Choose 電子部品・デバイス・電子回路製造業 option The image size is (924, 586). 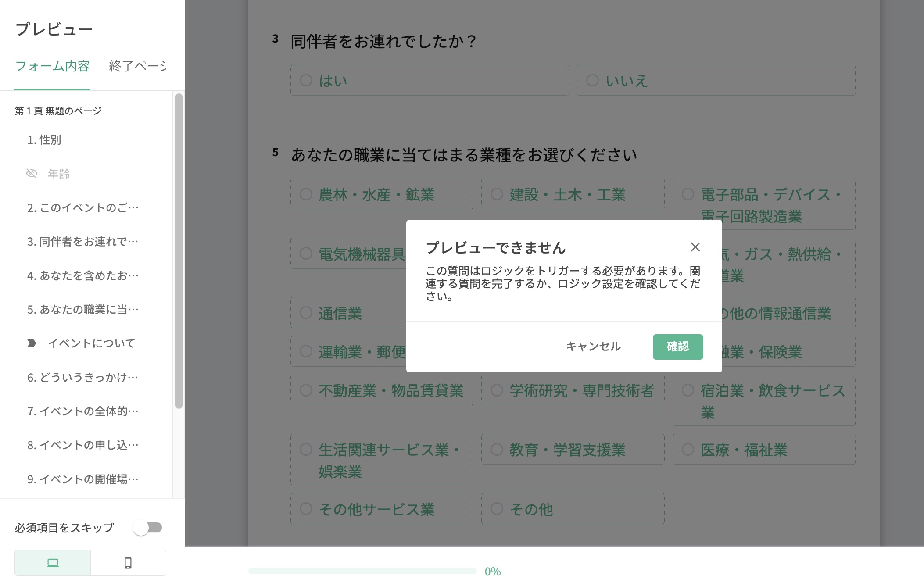764,204
